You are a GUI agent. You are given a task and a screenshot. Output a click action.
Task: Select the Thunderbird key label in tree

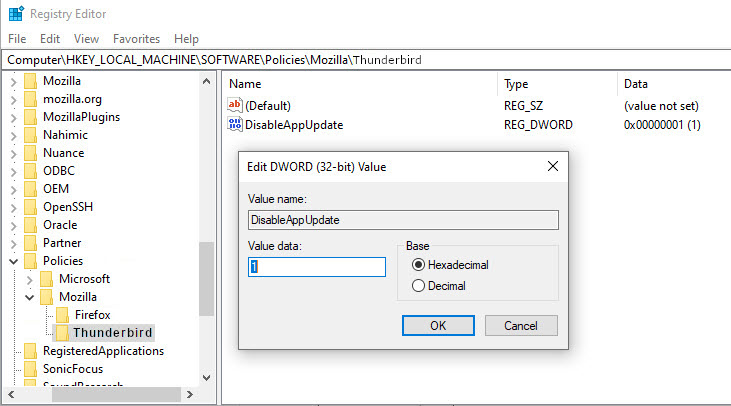[x=113, y=333]
